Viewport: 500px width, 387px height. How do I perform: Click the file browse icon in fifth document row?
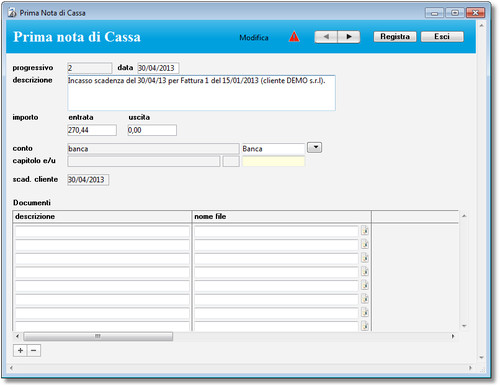click(365, 285)
